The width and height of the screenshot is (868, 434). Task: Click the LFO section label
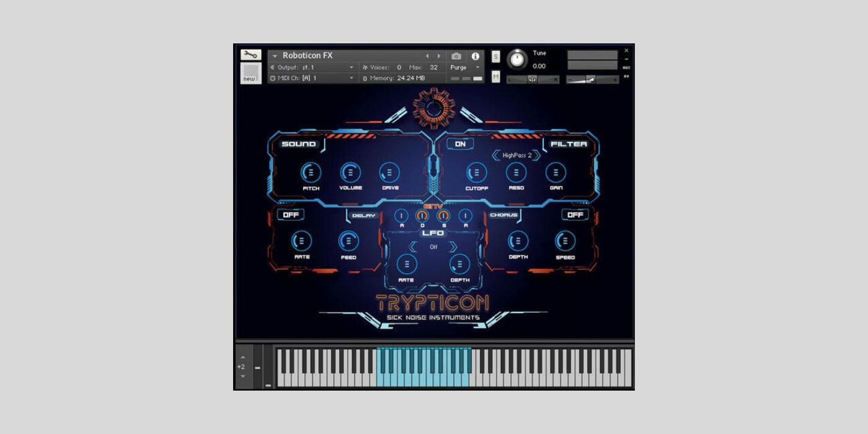(433, 233)
